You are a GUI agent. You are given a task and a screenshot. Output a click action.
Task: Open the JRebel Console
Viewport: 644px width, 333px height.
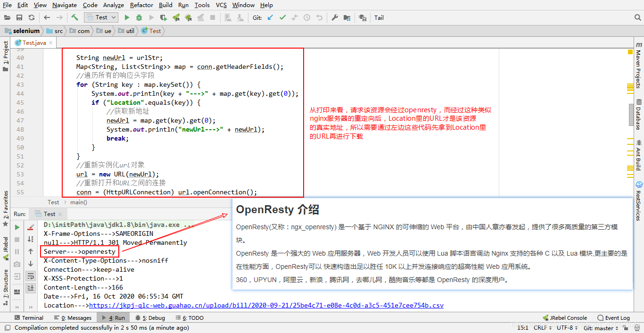click(x=565, y=318)
